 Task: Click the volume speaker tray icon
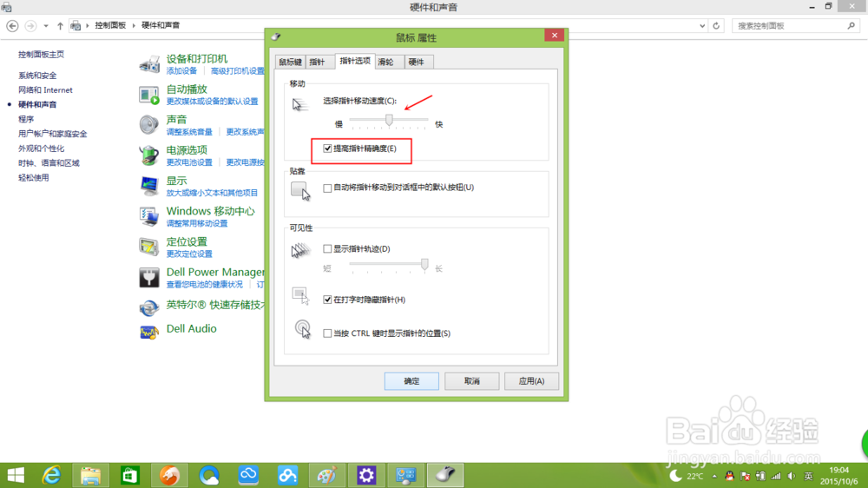pos(792,476)
